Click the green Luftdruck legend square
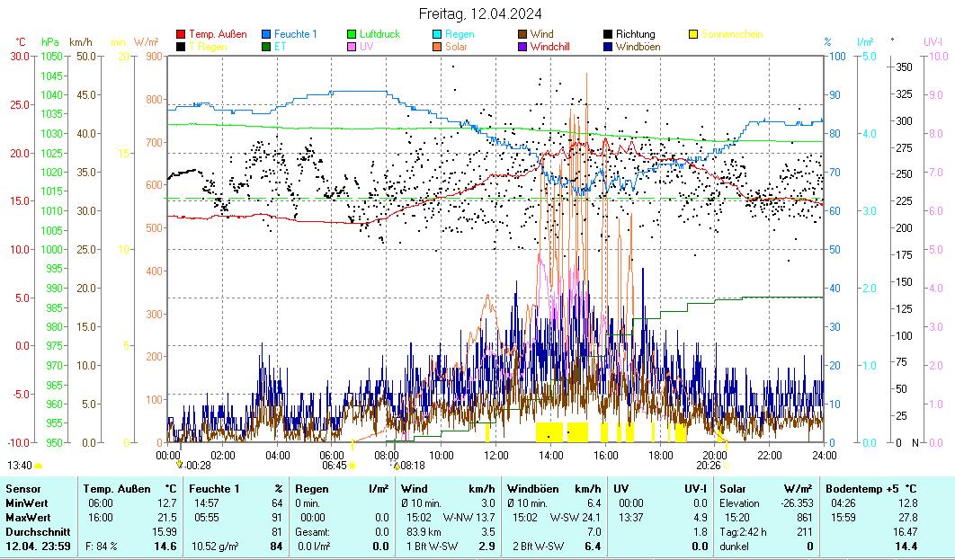 point(352,34)
